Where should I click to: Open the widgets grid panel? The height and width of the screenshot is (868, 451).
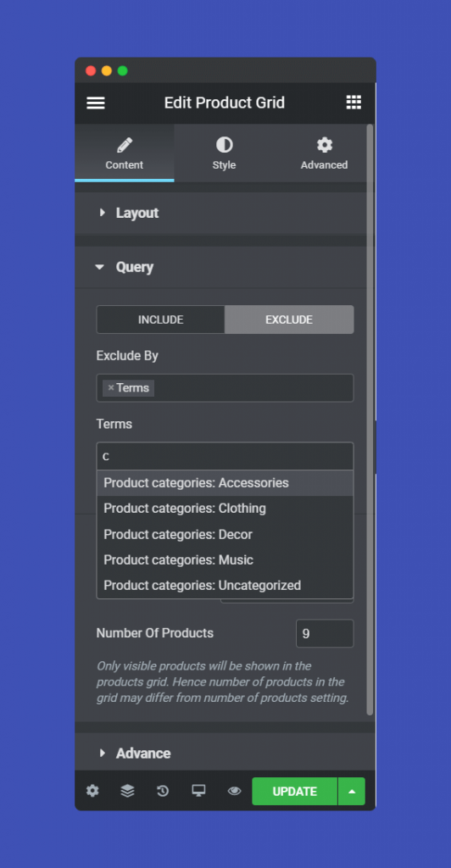(354, 103)
